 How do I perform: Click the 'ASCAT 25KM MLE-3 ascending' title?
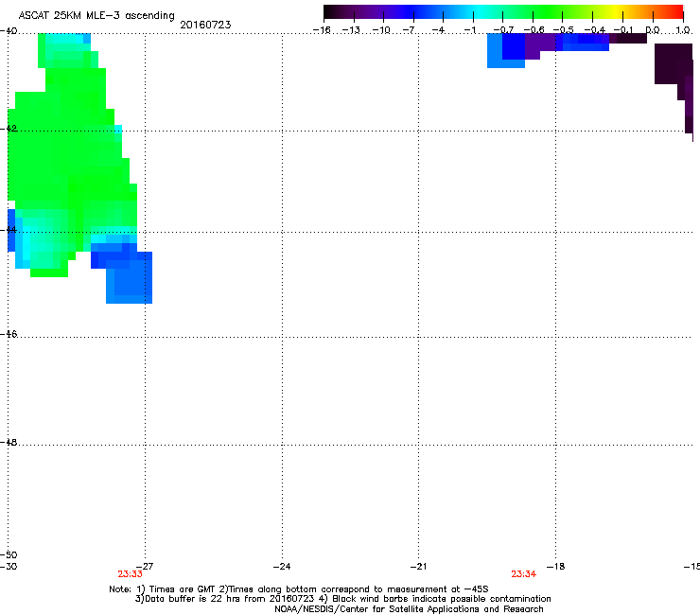pyautogui.click(x=96, y=16)
